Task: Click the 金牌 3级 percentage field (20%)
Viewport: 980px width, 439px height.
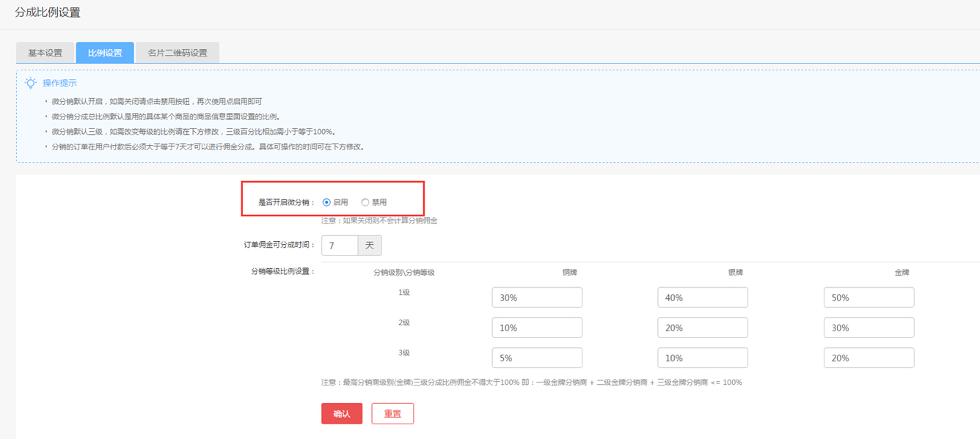Action: [869, 358]
